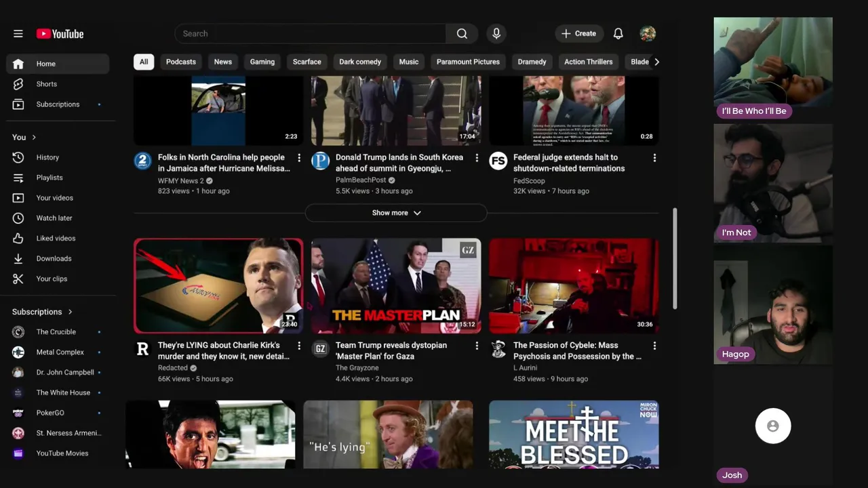Image resolution: width=868 pixels, height=488 pixels.
Task: Open options menu for Charlie Kirk video
Action: tap(299, 346)
